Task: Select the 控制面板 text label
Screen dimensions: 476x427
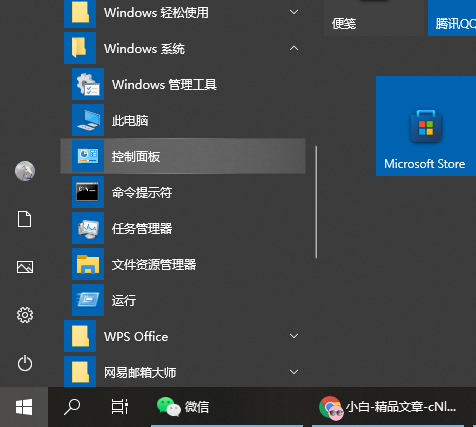Action: [x=136, y=157]
